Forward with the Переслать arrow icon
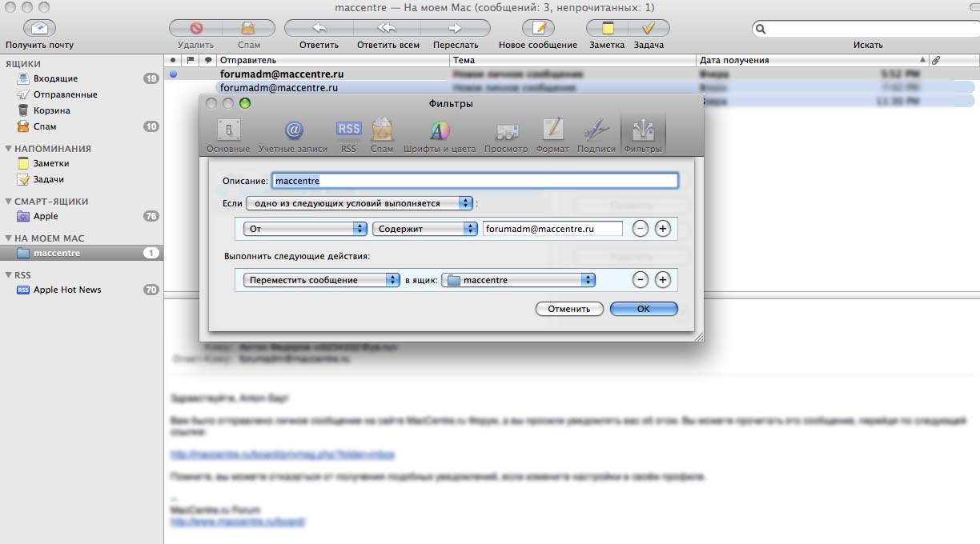The image size is (980, 544). click(x=456, y=28)
